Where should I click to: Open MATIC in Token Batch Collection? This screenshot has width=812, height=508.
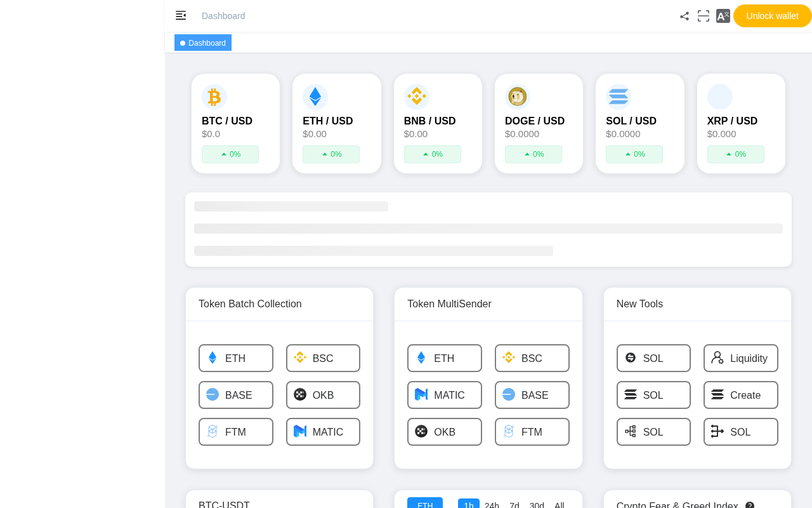323,432
